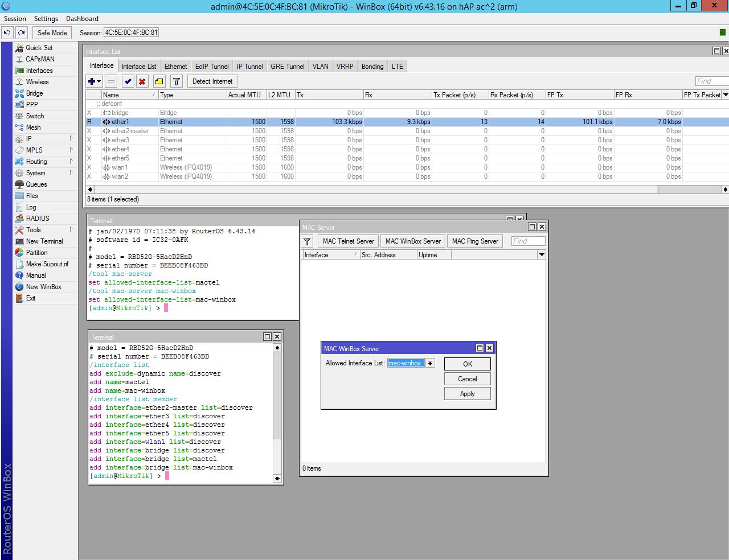Click Apply in MAC WinBox Server dialog

tap(468, 394)
